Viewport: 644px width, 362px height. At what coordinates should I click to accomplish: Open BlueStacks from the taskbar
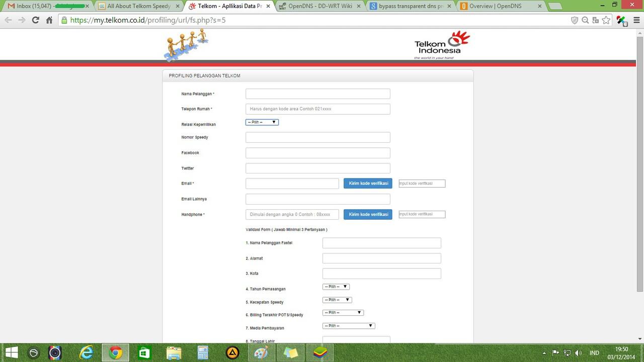320,352
